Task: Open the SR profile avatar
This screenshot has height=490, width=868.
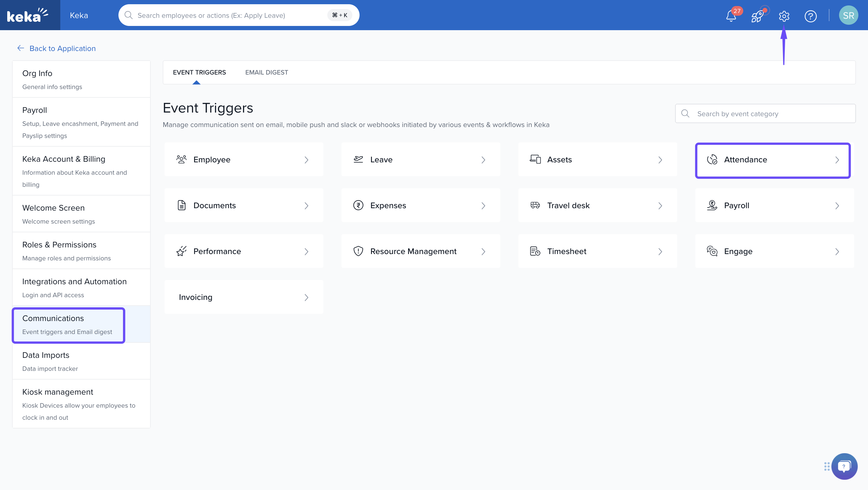Action: [x=848, y=15]
